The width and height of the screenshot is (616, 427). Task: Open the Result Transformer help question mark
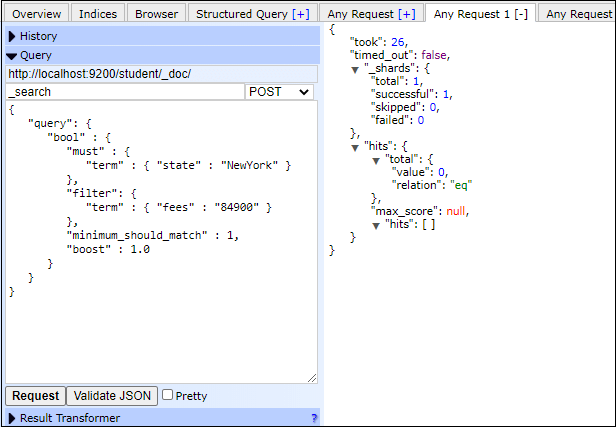(x=314, y=418)
